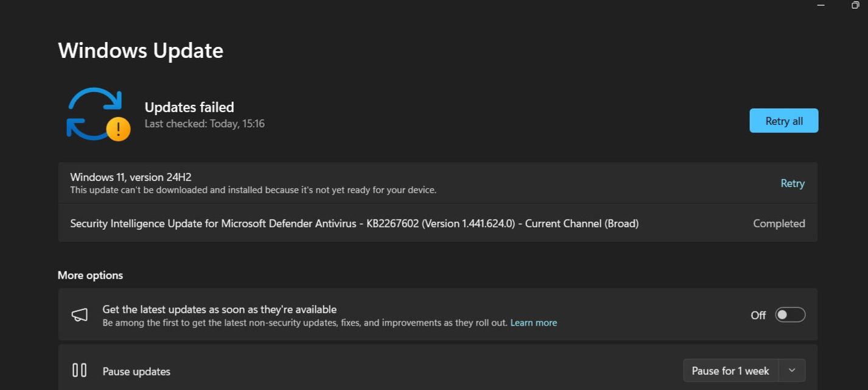Retry the Windows 11 version 24H2 update
The height and width of the screenshot is (390, 868).
793,183
